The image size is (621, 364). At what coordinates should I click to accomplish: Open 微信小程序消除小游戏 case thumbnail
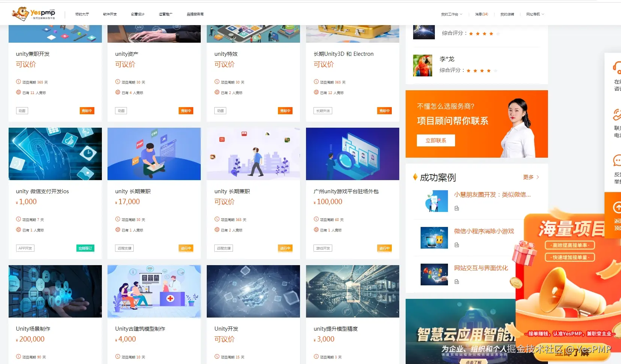pyautogui.click(x=434, y=238)
